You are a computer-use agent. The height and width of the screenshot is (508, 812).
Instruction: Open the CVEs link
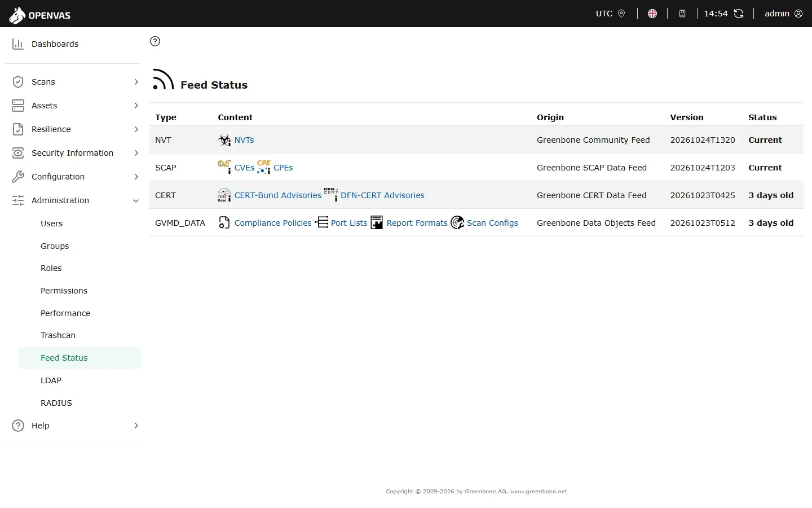244,168
